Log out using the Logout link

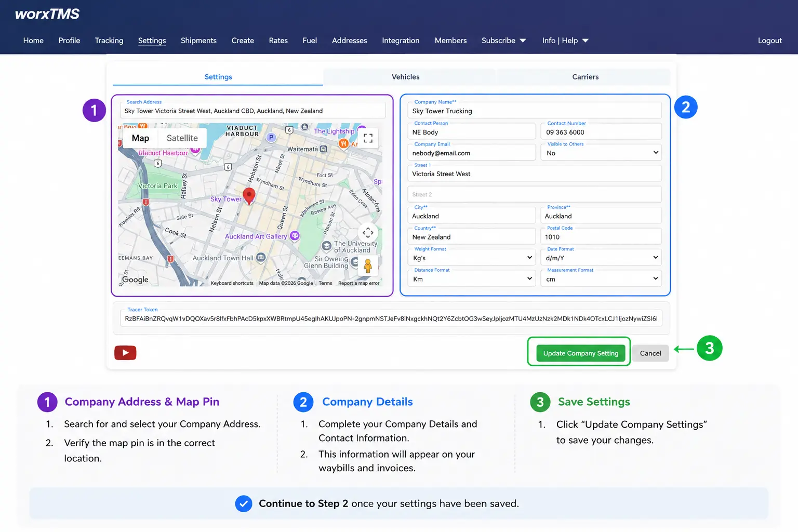(769, 41)
